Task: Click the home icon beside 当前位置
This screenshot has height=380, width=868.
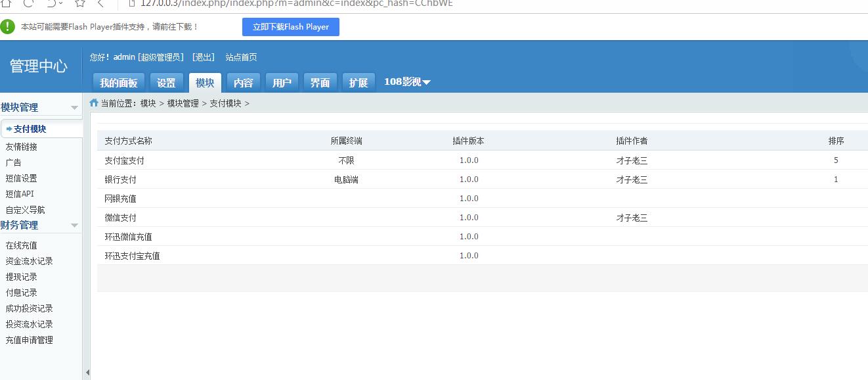Action: [94, 103]
